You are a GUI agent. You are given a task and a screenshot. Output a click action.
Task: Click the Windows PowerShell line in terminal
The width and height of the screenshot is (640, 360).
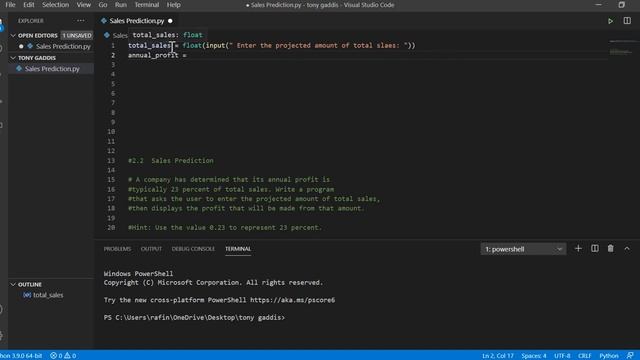tap(138, 273)
